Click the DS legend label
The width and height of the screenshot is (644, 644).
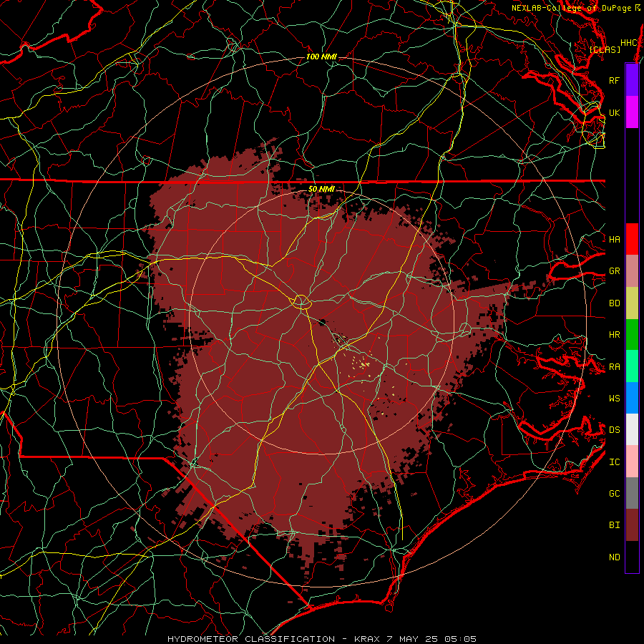[x=614, y=429]
